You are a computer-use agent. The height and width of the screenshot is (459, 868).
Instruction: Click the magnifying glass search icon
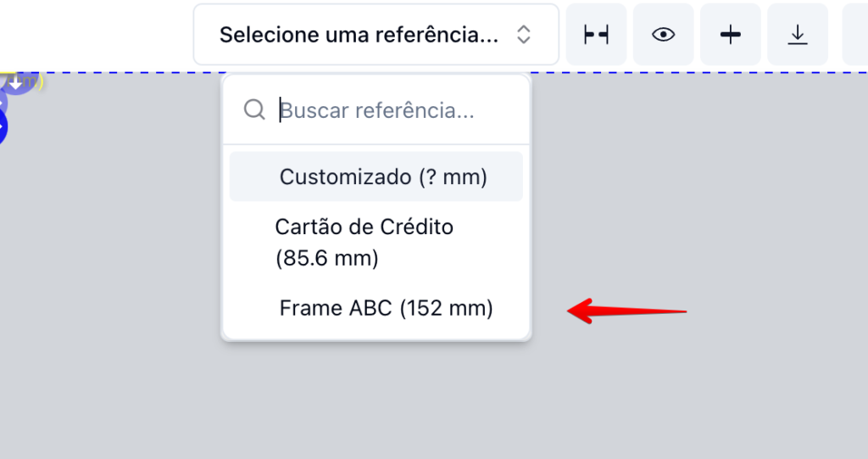point(254,110)
